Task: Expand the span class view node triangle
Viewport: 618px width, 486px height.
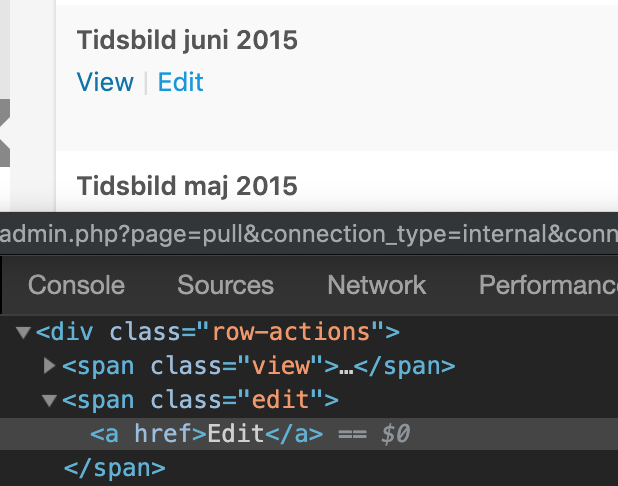Action: pos(49,366)
